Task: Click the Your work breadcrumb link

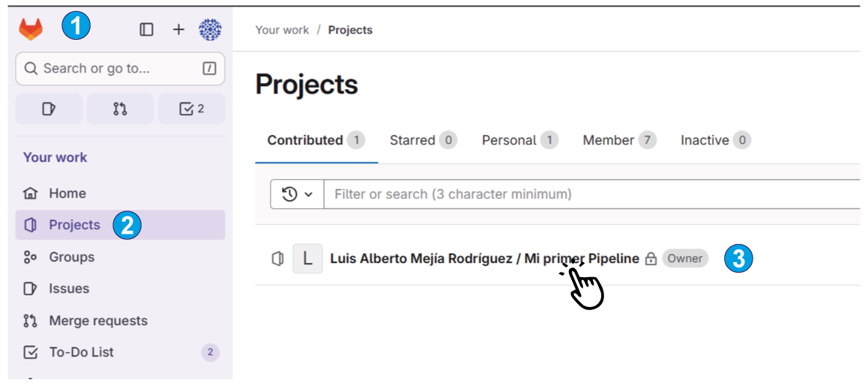Action: 282,30
